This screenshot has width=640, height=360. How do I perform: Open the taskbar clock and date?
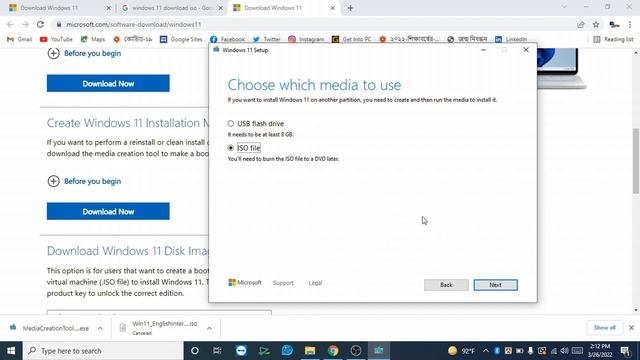pyautogui.click(x=600, y=351)
